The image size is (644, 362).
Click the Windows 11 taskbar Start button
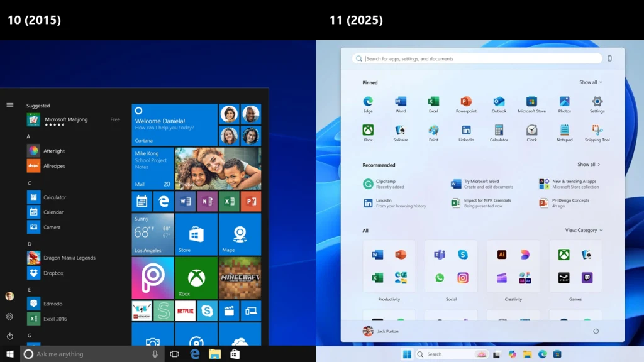pyautogui.click(x=407, y=354)
